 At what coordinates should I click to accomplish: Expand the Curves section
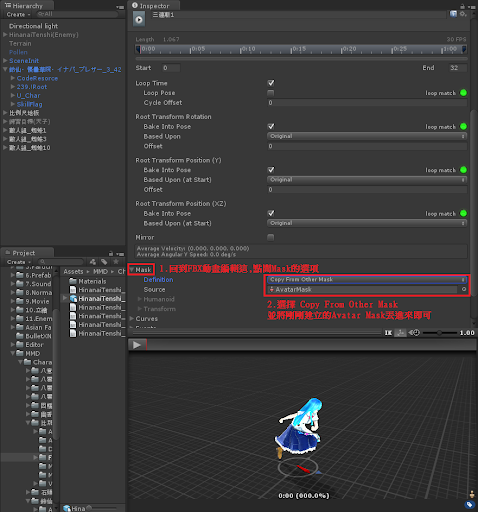click(x=132, y=318)
